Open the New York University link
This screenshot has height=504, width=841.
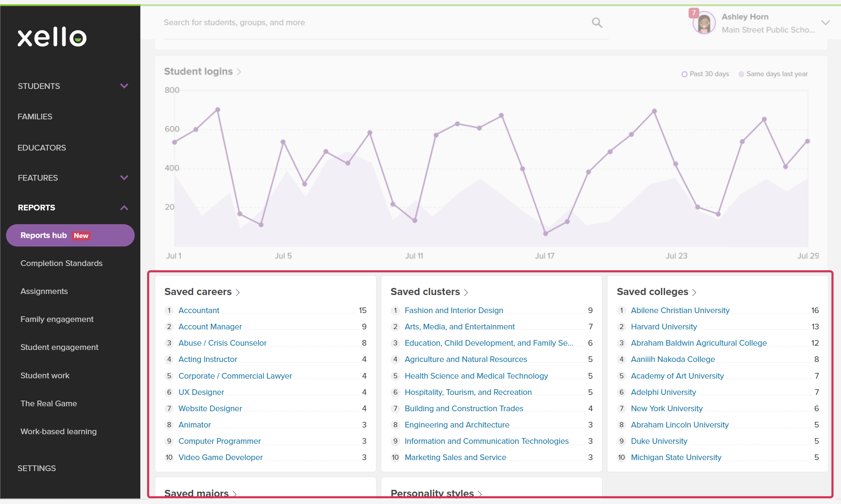(x=667, y=409)
